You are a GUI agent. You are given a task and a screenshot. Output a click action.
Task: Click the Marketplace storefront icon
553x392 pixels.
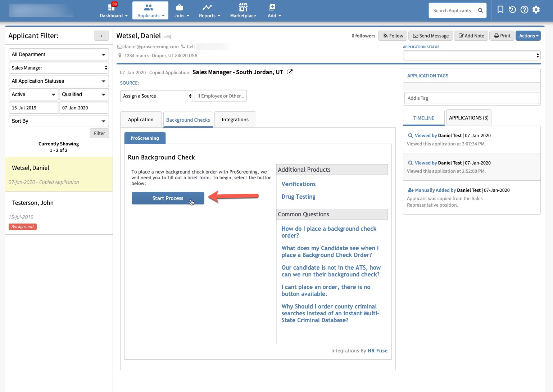243,7
